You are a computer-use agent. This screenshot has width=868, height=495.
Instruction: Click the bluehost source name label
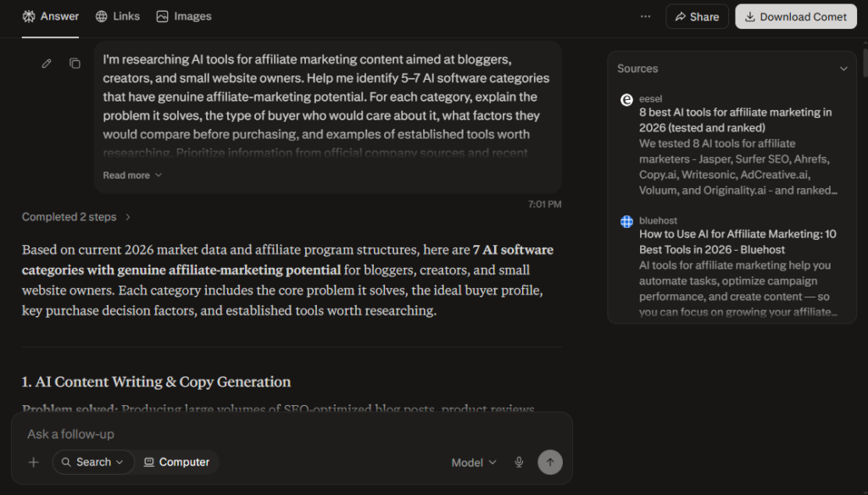coord(658,220)
